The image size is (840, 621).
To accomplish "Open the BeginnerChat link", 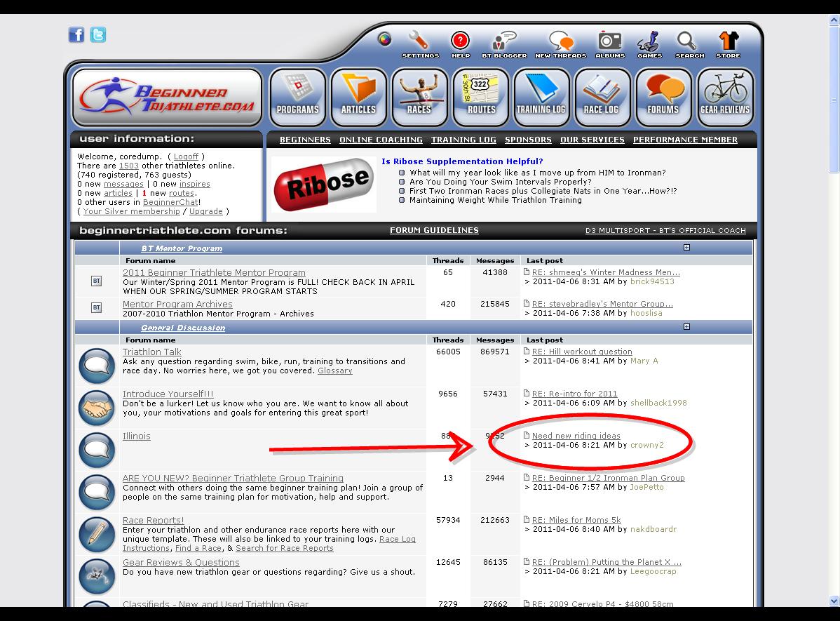I will click(x=170, y=202).
